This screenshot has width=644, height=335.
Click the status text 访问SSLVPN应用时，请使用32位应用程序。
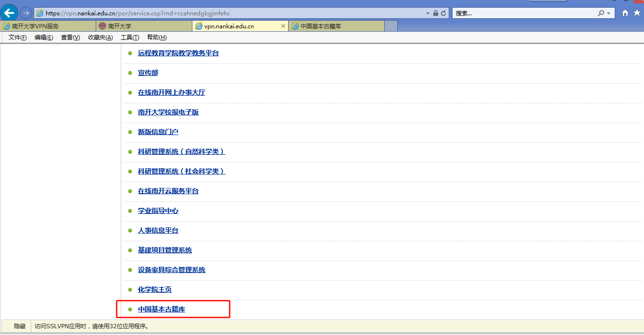click(91, 326)
